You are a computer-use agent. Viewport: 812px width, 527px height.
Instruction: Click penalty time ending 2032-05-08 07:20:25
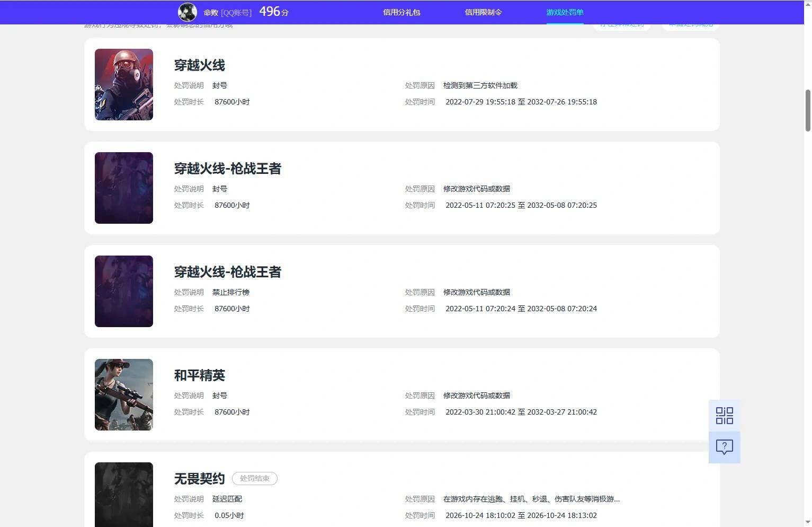click(x=521, y=205)
